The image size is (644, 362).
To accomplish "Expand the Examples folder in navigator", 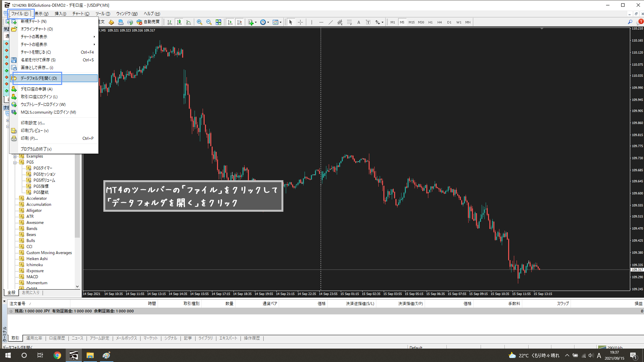I will [x=15, y=156].
